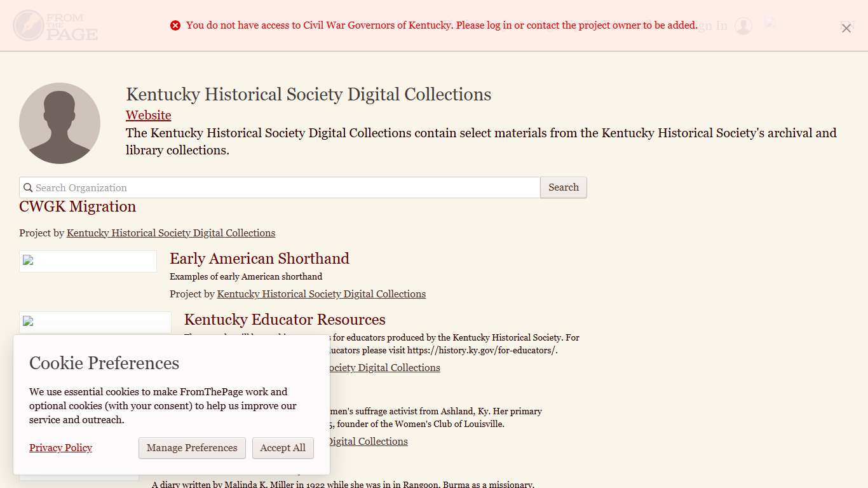The width and height of the screenshot is (868, 488).
Task: Open the Privacy Policy link
Action: point(60,448)
